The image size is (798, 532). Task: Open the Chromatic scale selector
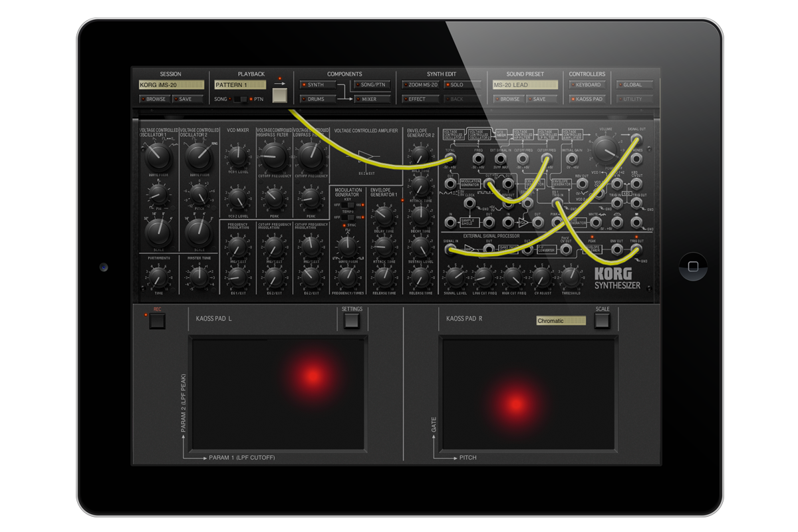pyautogui.click(x=561, y=321)
